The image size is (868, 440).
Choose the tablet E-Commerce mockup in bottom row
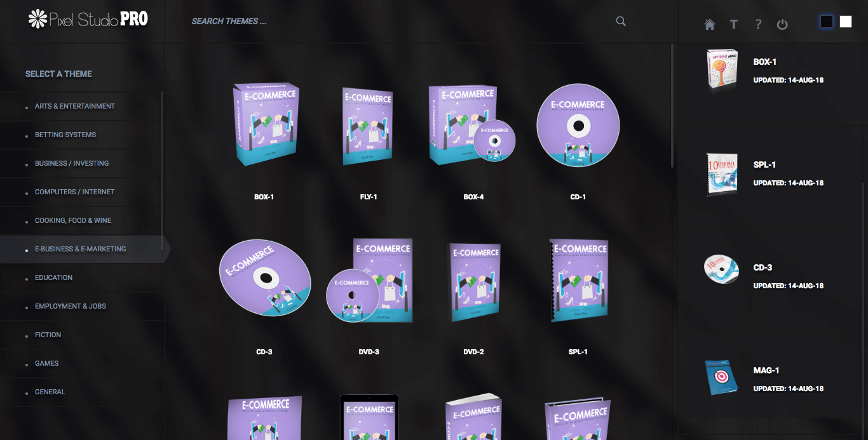tap(369, 417)
